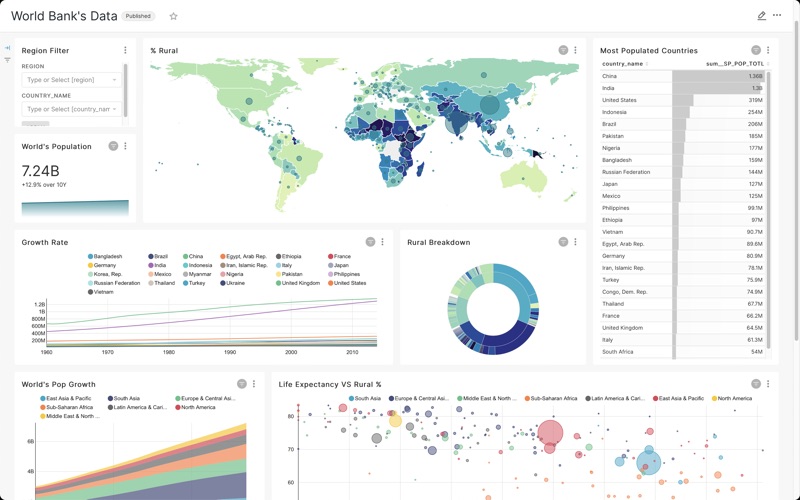
Task: Open the REGION filter dropdown
Action: tap(71, 80)
